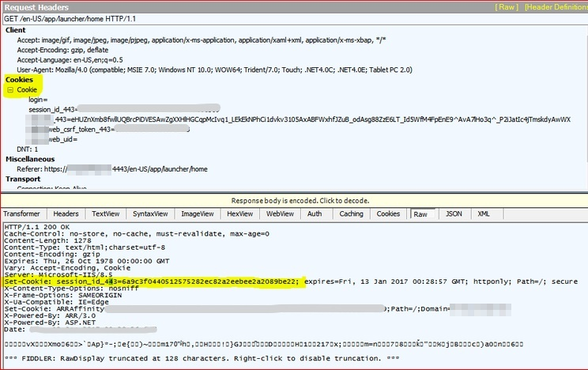Screen dimensions: 588x370
Task: Open the JSON tab
Action: click(454, 214)
